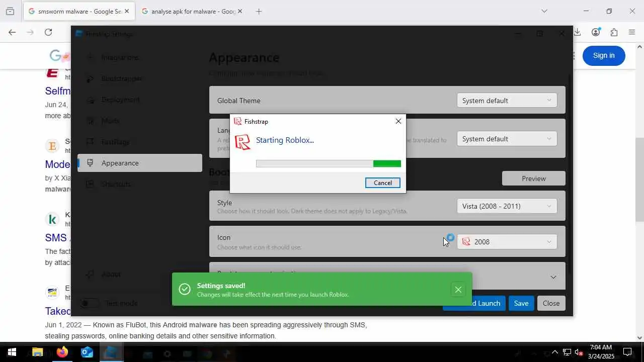Open the Integrations settings page
Image resolution: width=644 pixels, height=362 pixels.
[140, 57]
